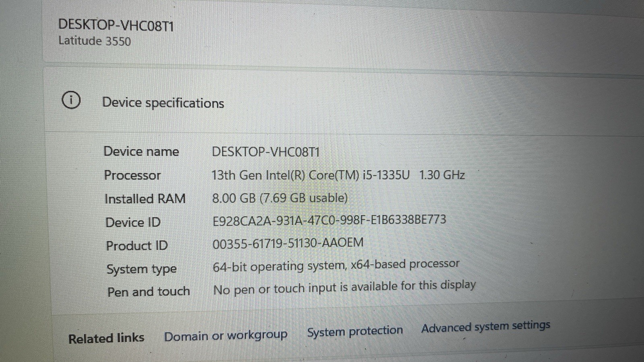Click the Installed RAM label

tap(145, 199)
